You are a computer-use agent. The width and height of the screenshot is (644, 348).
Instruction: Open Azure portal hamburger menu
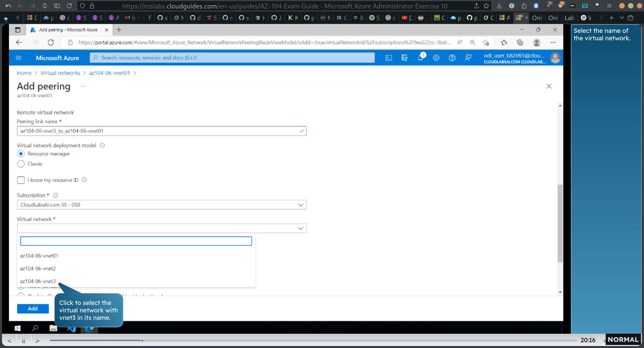(x=19, y=58)
